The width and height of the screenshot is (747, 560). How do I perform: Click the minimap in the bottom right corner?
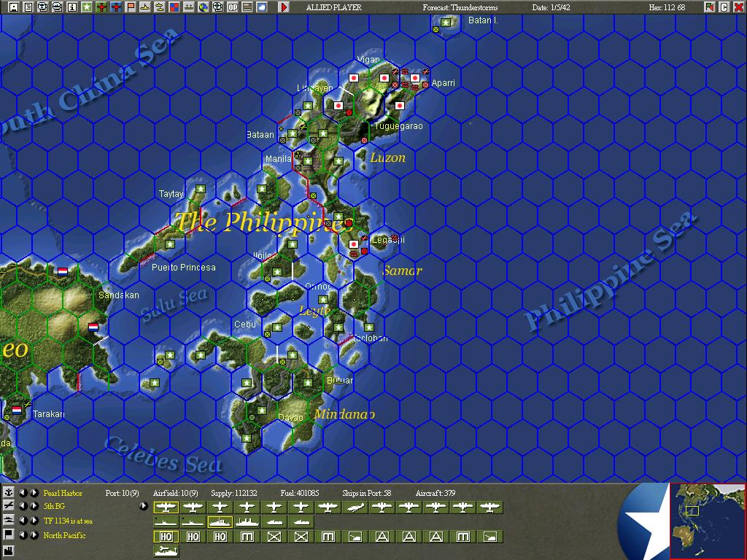point(708,521)
